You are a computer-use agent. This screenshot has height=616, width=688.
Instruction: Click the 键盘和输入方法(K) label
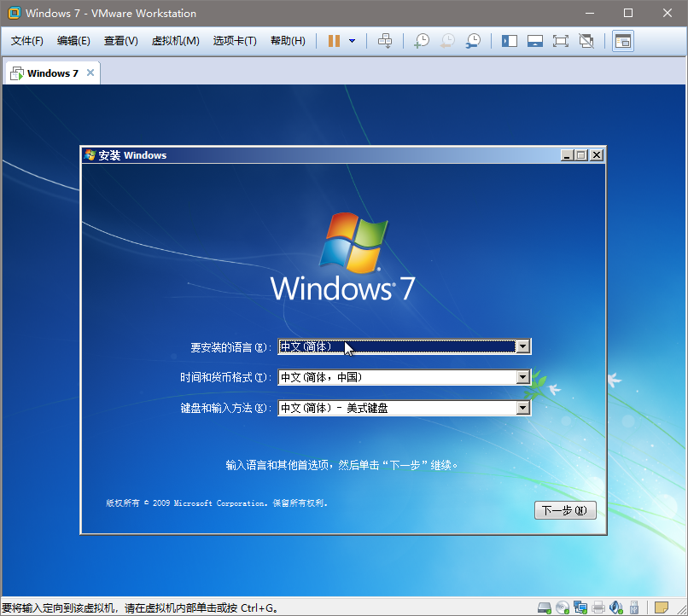point(225,408)
